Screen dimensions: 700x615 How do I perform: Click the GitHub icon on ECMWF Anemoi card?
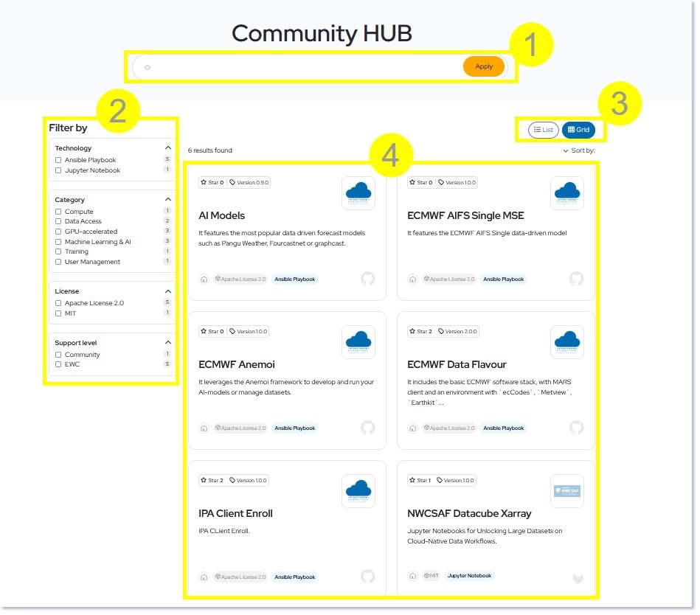coord(368,428)
